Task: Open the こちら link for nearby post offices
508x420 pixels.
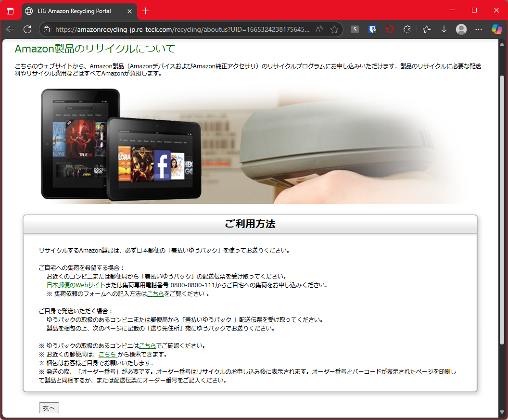Action: click(108, 354)
